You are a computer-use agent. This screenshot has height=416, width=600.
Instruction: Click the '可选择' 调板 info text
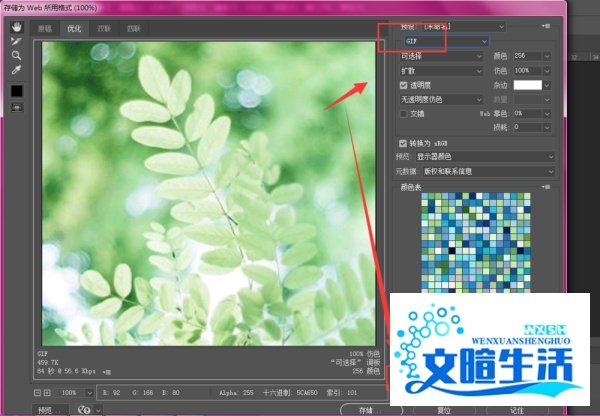click(355, 362)
